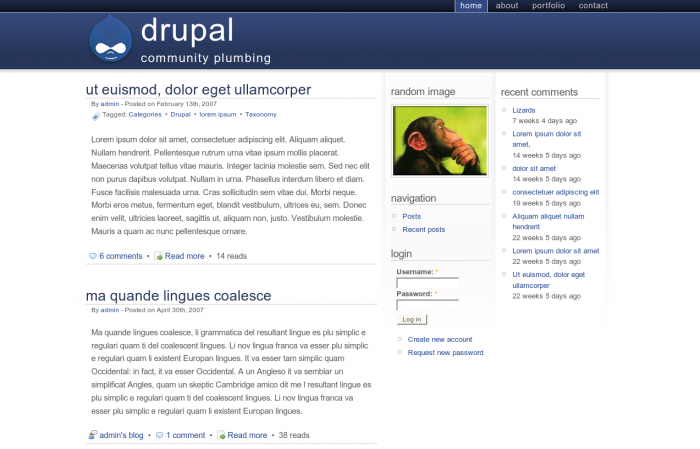The height and width of the screenshot is (449, 700).
Task: Click the tag icon beside Tagged
Action: pos(95,115)
